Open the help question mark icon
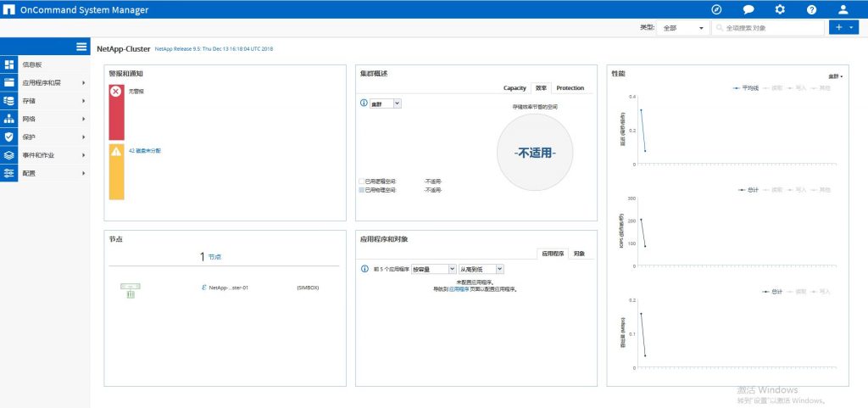 811,9
